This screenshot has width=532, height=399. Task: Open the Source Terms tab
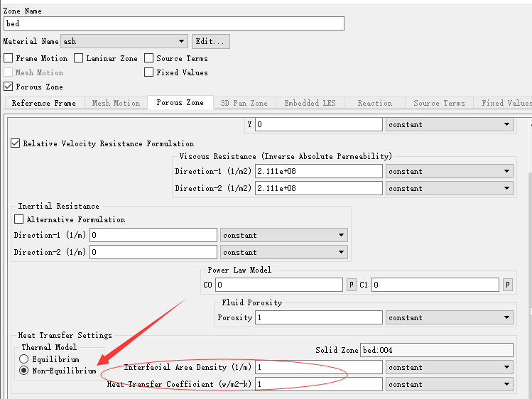click(439, 103)
